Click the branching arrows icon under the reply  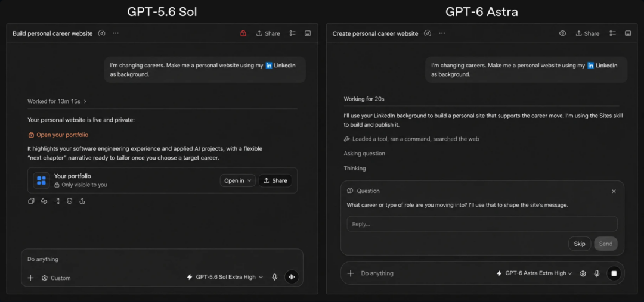point(57,201)
